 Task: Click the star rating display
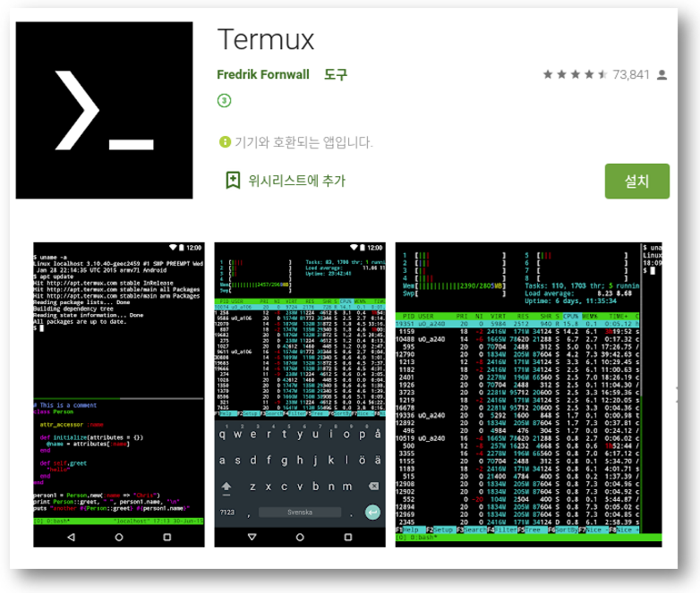575,74
